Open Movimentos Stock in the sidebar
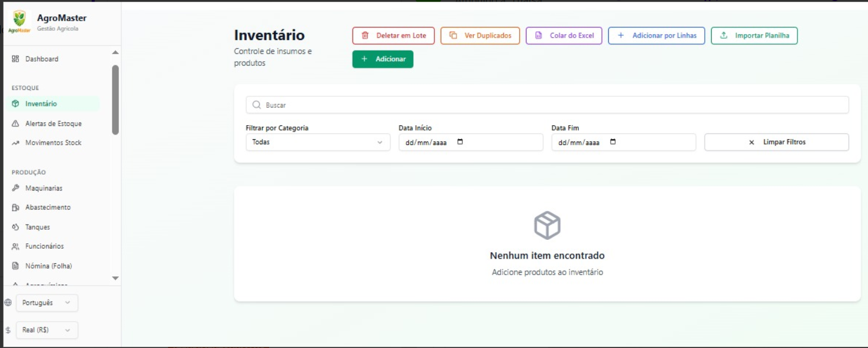 [53, 143]
